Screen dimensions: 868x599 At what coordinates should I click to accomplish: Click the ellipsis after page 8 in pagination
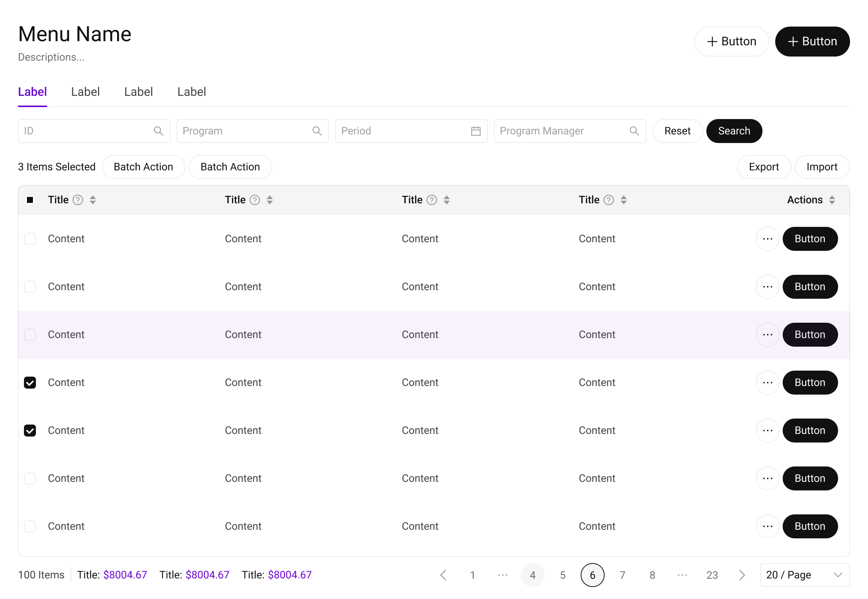[x=682, y=575]
